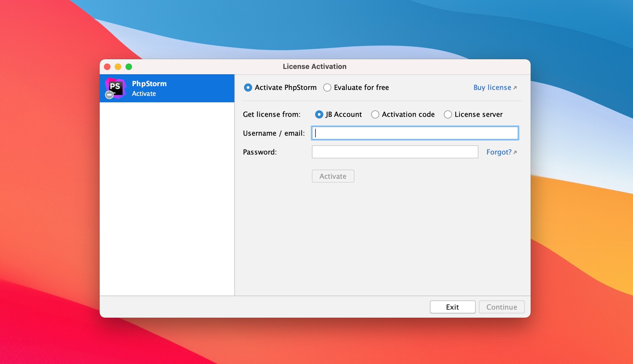Click the Continue button
633x364 pixels.
(501, 307)
